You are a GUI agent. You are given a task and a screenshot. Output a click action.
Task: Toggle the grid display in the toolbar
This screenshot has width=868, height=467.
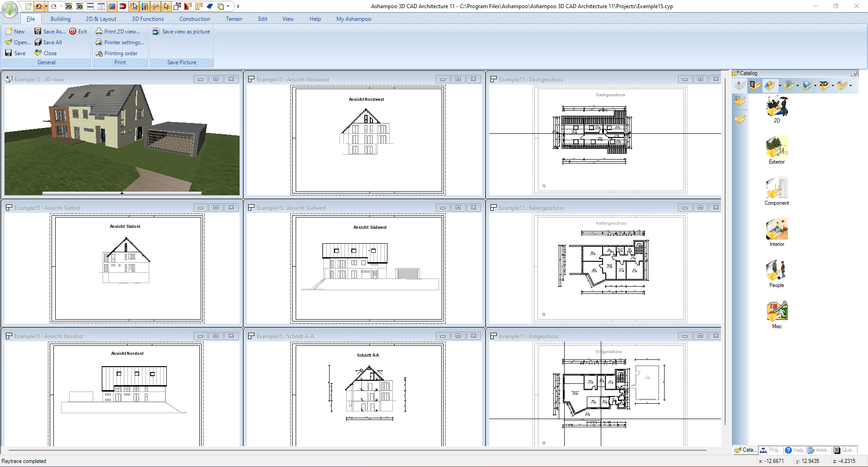112,7
